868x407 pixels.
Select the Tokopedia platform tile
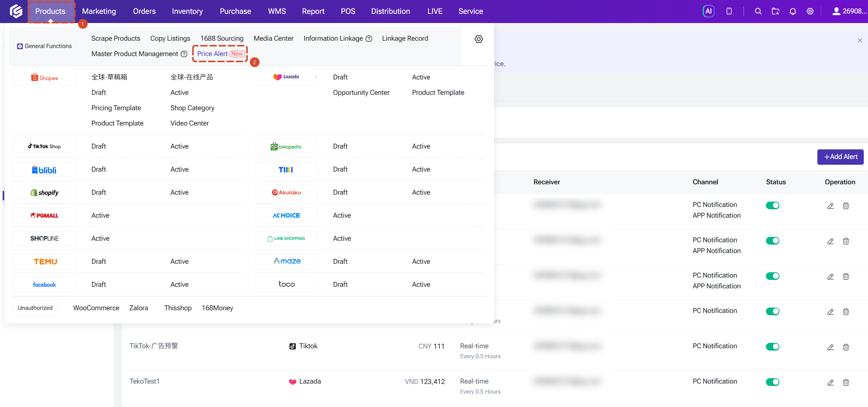click(x=286, y=146)
